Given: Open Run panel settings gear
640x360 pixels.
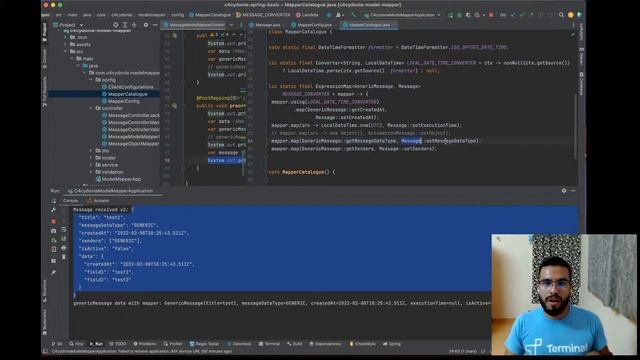Looking at the screenshot, I should (x=564, y=191).
